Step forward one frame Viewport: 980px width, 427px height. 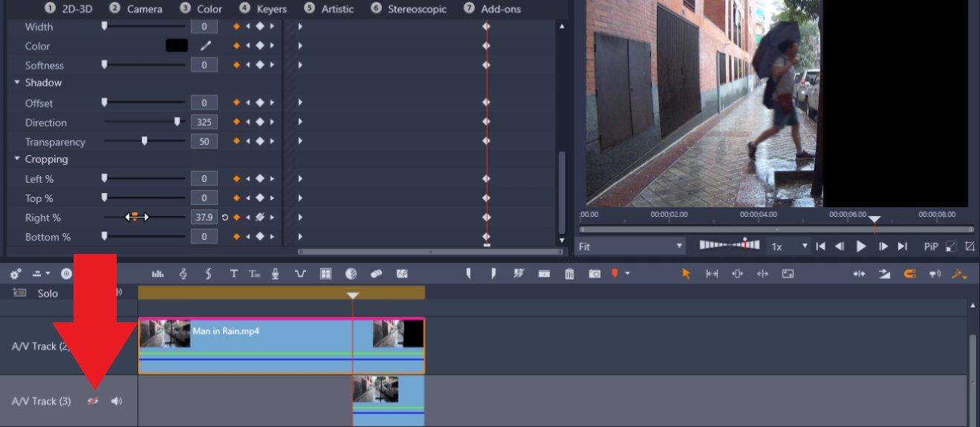[x=883, y=246]
